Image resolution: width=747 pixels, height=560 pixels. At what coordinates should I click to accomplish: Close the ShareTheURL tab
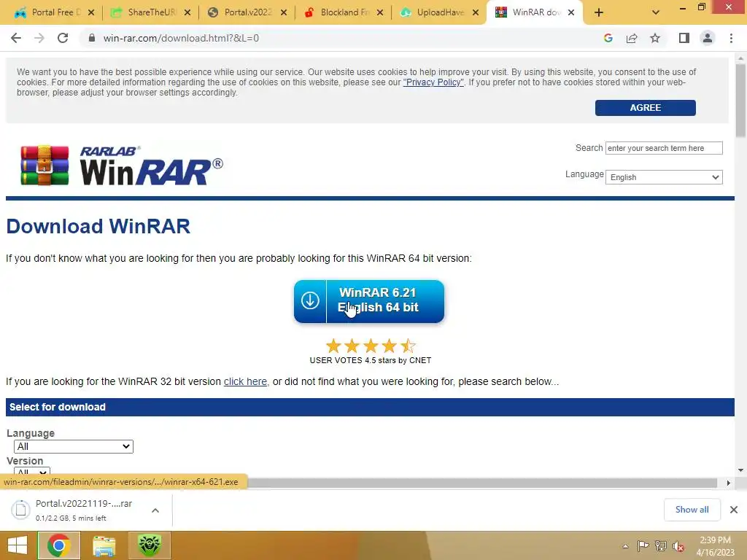[x=187, y=13]
